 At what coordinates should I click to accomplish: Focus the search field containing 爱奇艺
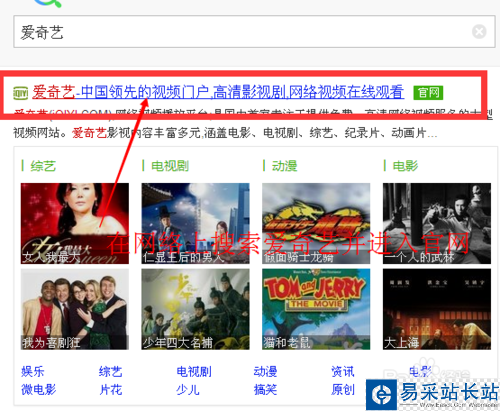[x=254, y=32]
